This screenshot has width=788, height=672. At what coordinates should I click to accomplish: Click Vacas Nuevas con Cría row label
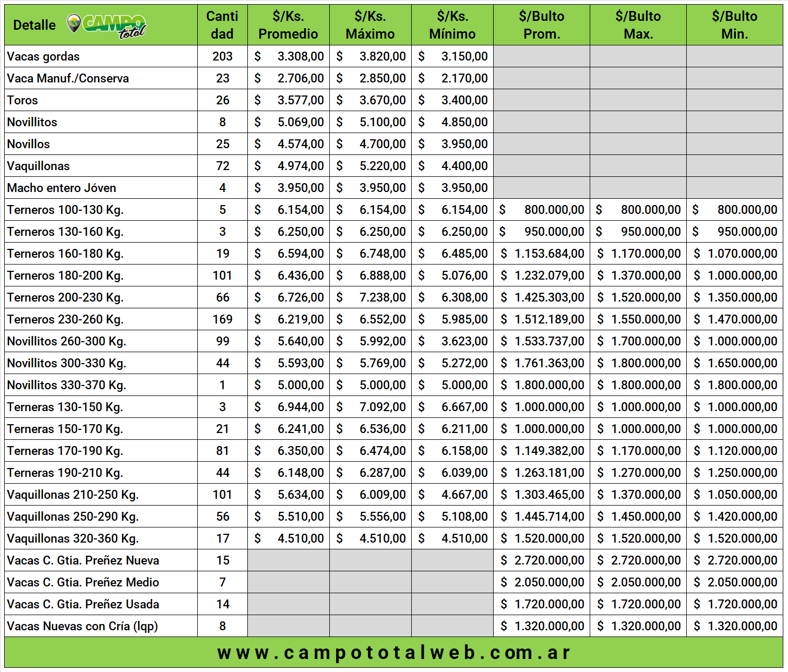(x=82, y=626)
